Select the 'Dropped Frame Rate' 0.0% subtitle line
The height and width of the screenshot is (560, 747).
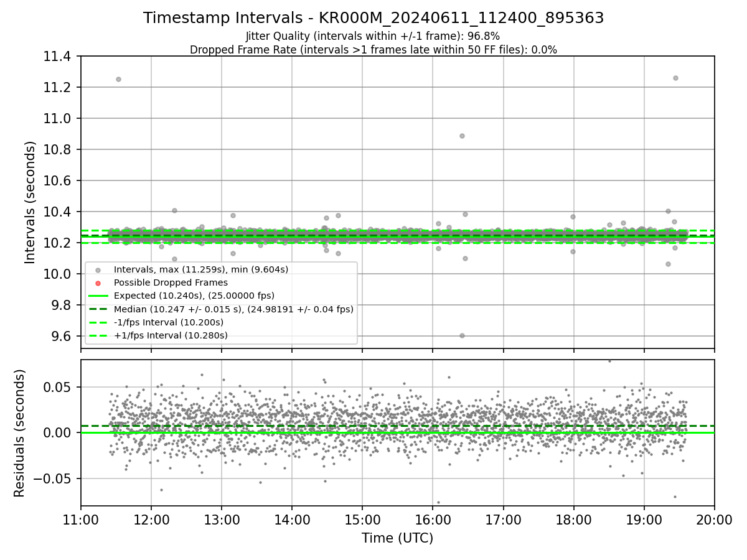pos(374,49)
